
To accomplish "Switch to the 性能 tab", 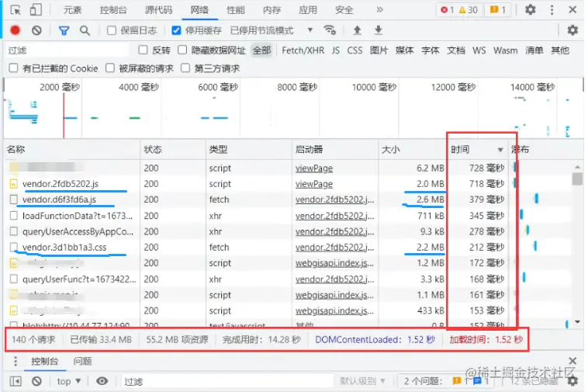I will tap(236, 10).
